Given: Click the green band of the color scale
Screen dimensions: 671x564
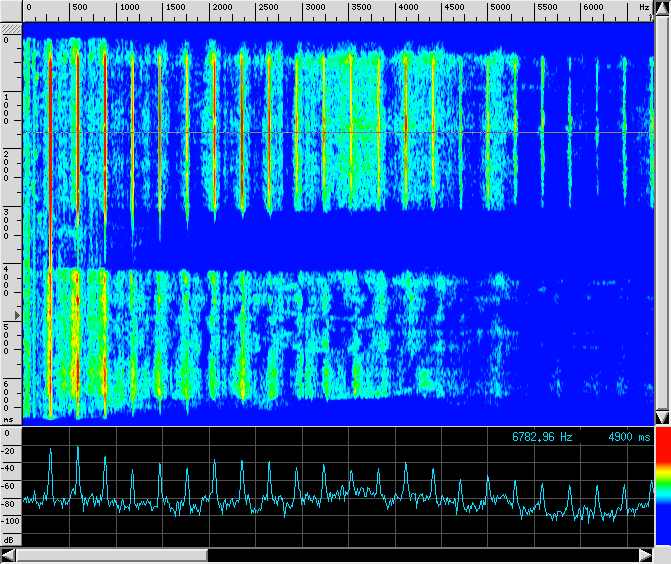Looking at the screenshot, I should [661, 484].
